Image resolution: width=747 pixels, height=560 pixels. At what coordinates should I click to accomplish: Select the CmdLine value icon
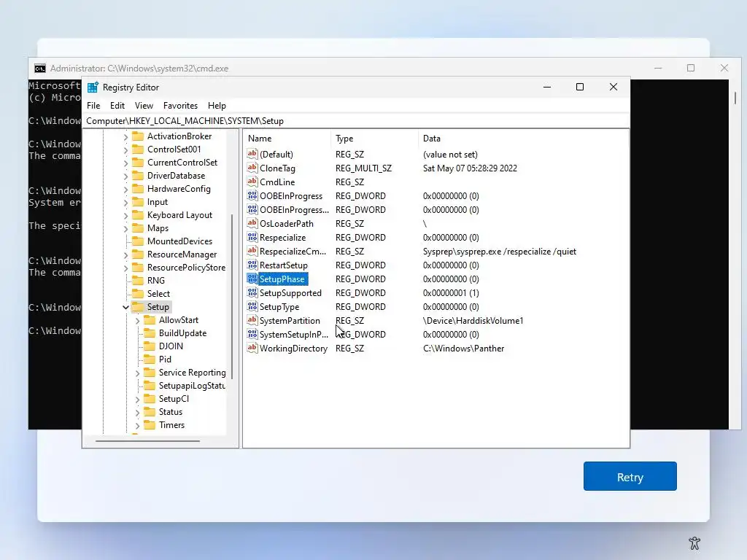coord(252,182)
